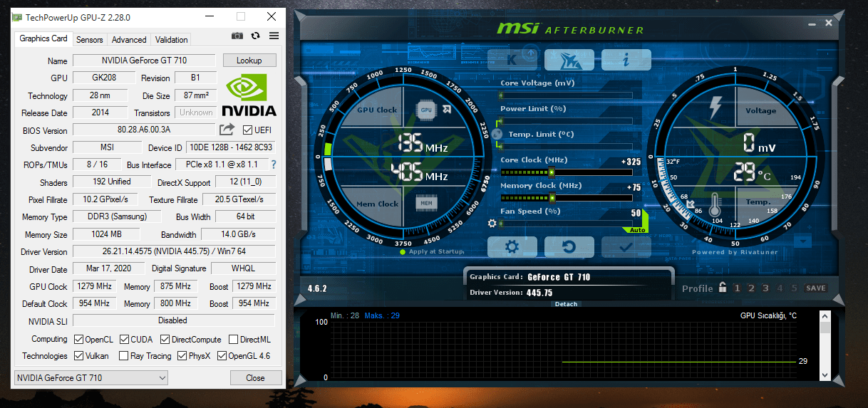Image resolution: width=868 pixels, height=408 pixels.
Task: Click the BIOS Version field
Action: [x=144, y=130]
